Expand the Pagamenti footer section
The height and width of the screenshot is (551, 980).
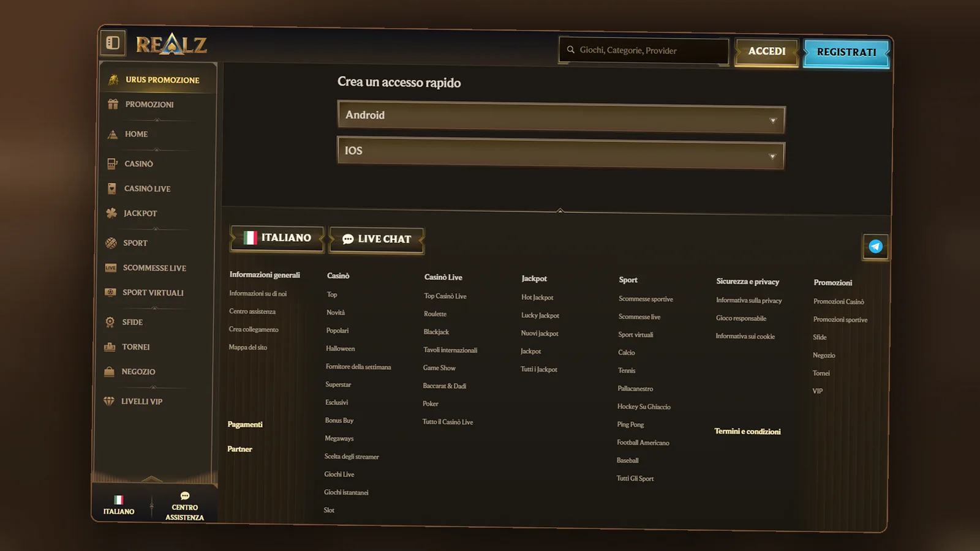(x=245, y=424)
